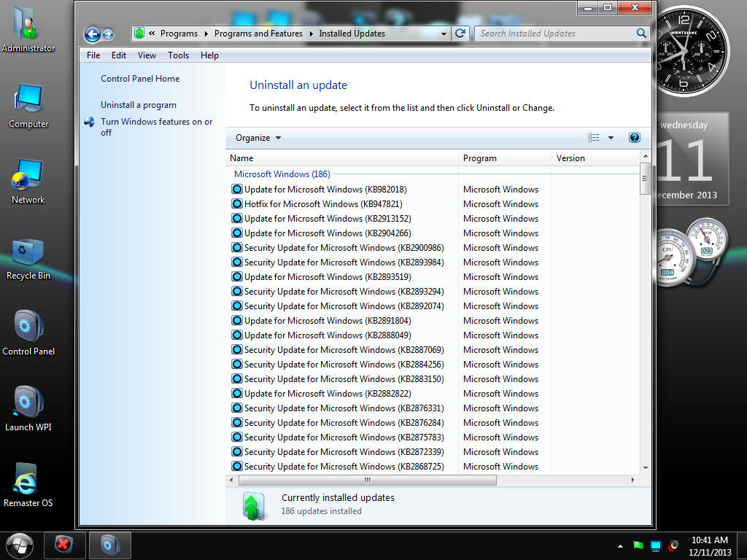Select the Recycle Bin desktop icon
Screen dimensions: 747x560
pos(28,259)
